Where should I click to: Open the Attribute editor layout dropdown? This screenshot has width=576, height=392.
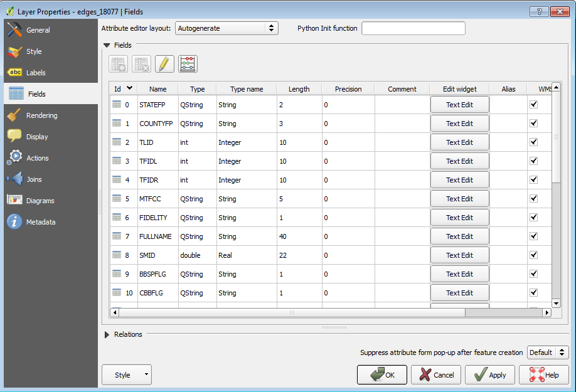point(227,28)
